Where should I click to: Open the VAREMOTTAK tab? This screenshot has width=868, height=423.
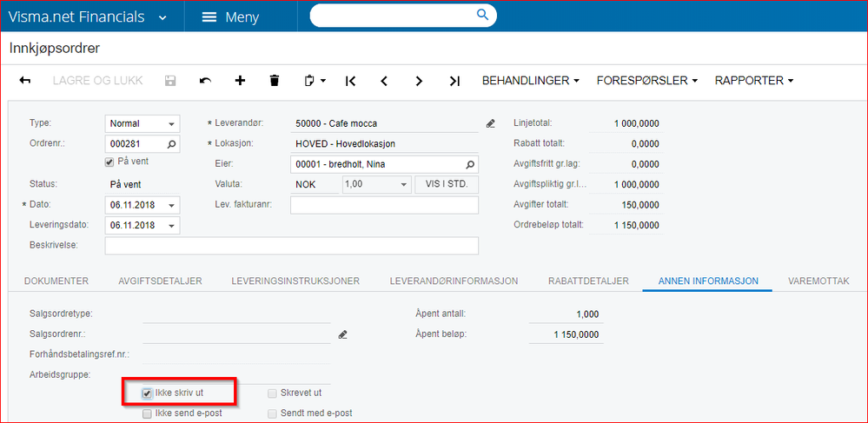[818, 281]
